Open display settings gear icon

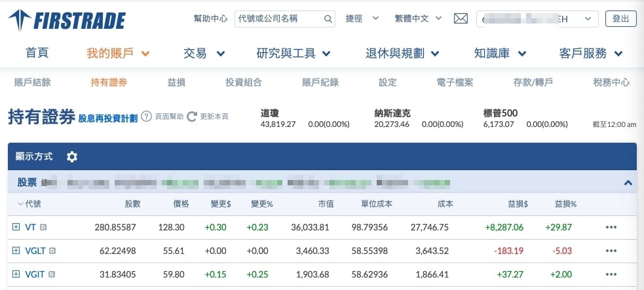72,156
